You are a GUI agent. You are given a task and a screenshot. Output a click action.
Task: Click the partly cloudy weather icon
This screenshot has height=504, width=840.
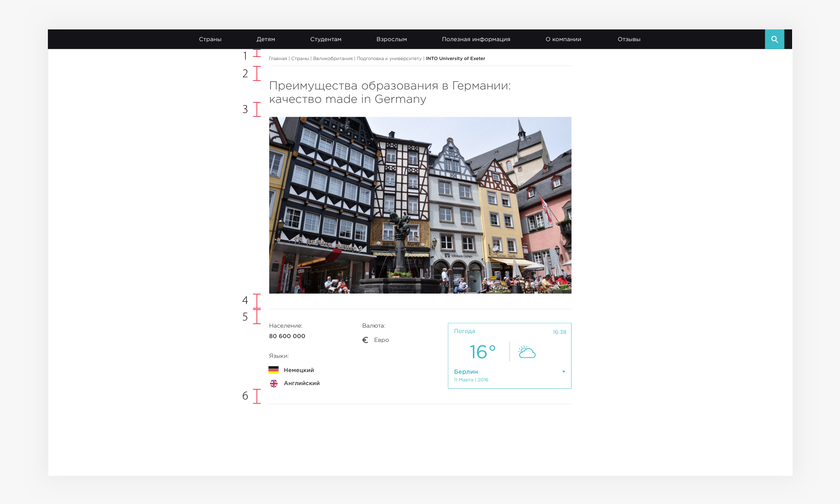(x=527, y=352)
